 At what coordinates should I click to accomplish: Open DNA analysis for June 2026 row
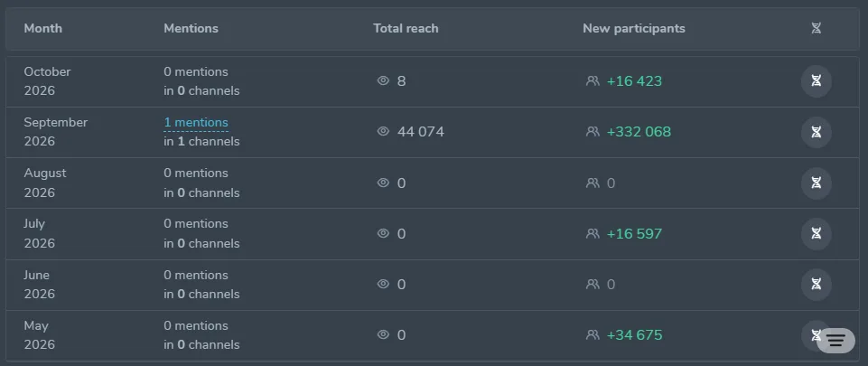pyautogui.click(x=816, y=285)
